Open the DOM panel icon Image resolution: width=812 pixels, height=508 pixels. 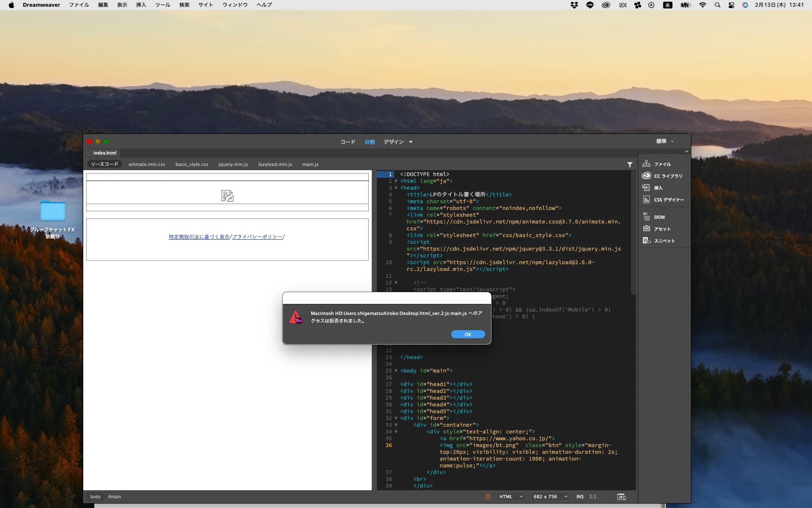click(646, 217)
